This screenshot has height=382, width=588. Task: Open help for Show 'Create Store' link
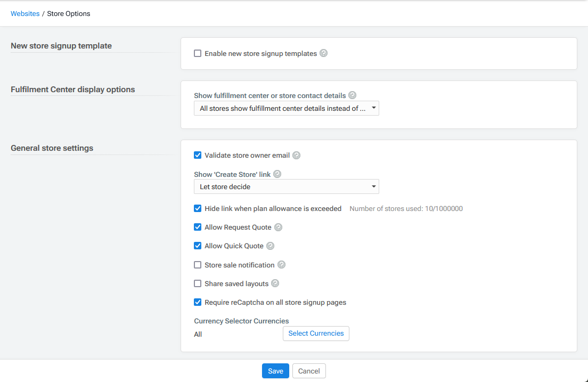tap(277, 174)
